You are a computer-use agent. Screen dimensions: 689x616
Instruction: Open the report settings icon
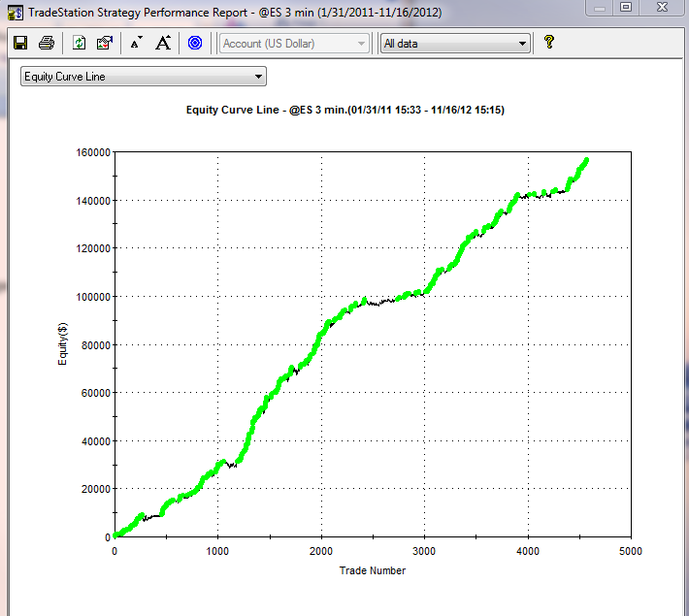click(105, 43)
